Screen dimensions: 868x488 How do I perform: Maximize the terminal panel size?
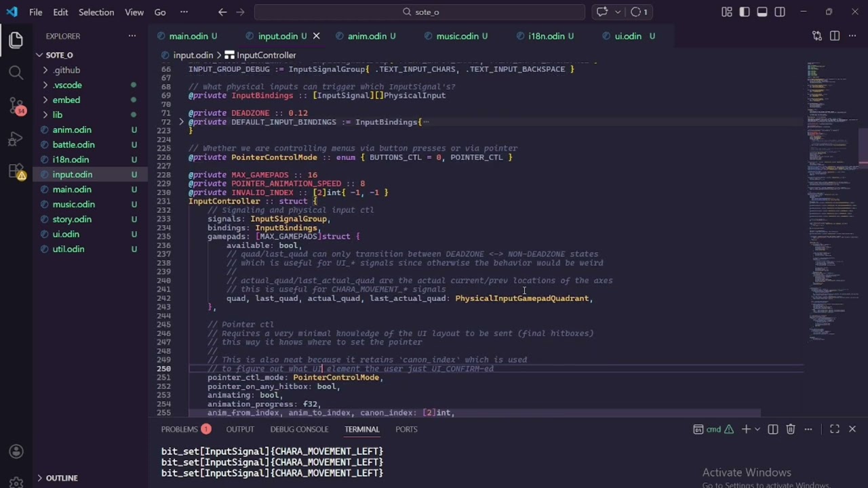click(x=835, y=429)
